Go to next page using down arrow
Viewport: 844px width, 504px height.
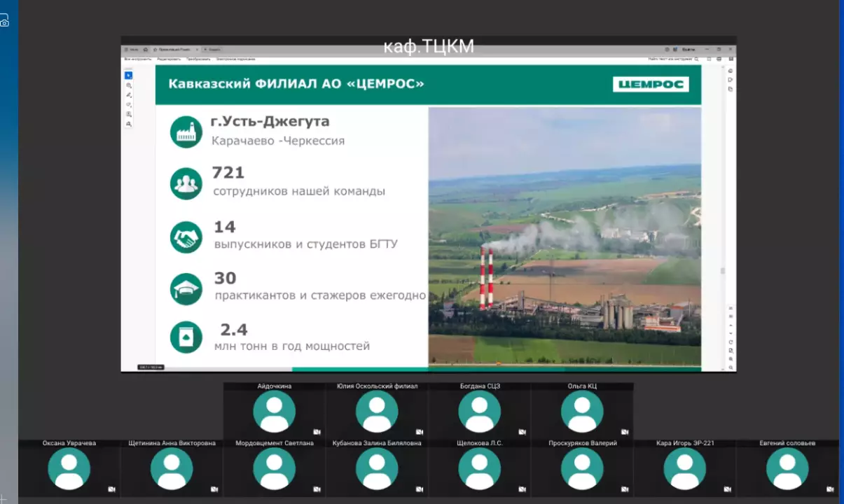tap(731, 333)
